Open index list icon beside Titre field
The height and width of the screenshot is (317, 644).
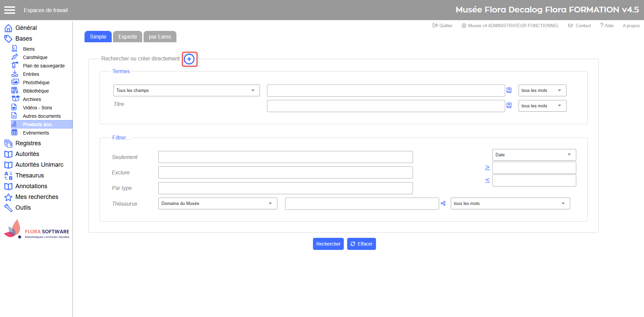[509, 106]
